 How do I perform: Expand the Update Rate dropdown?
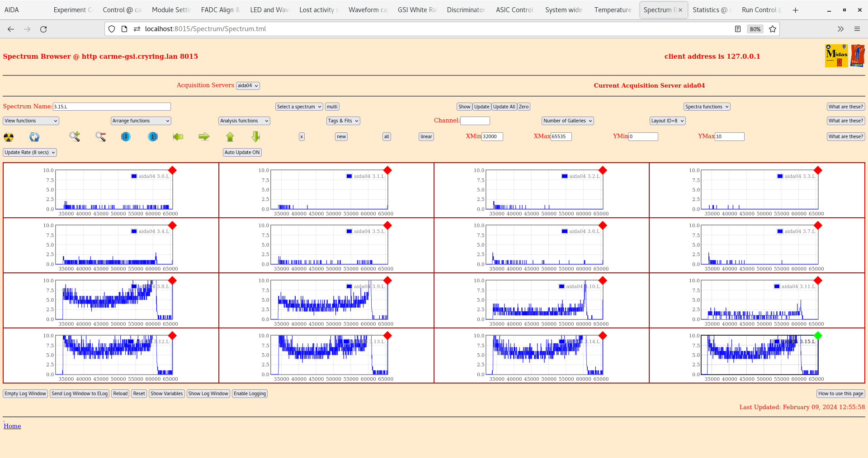pos(30,153)
